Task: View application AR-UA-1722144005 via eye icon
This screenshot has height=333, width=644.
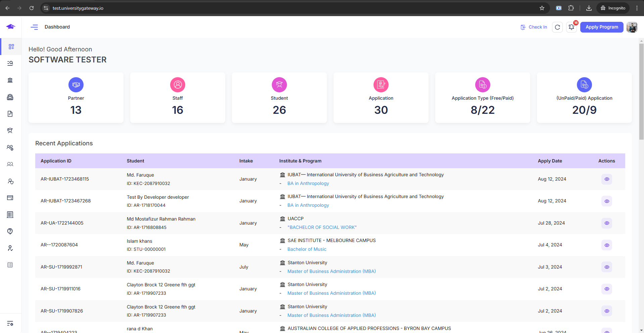Action: coord(606,223)
